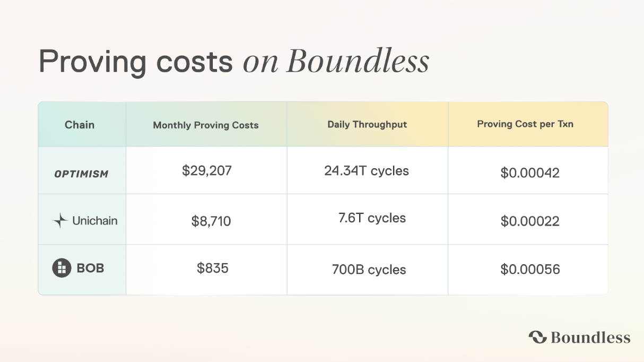The width and height of the screenshot is (644, 362).
Task: Click the $0.00056 cost per transaction
Action: coord(530,269)
